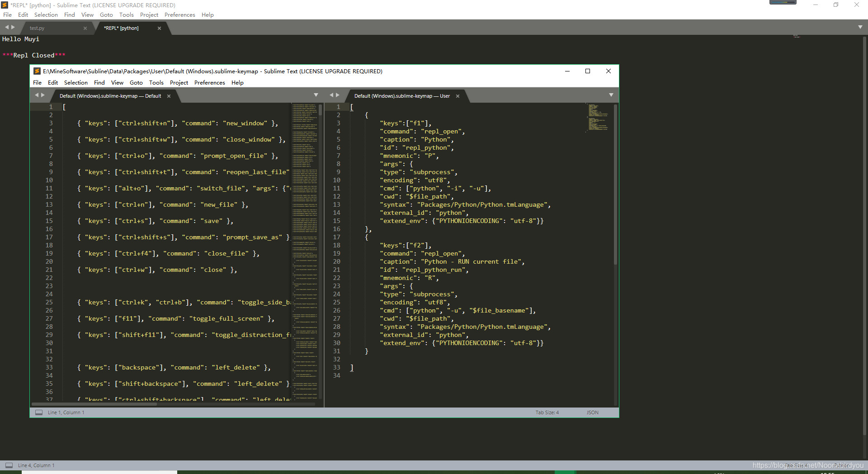Open Goto menu in keymap window
This screenshot has height=474, width=868.
136,83
